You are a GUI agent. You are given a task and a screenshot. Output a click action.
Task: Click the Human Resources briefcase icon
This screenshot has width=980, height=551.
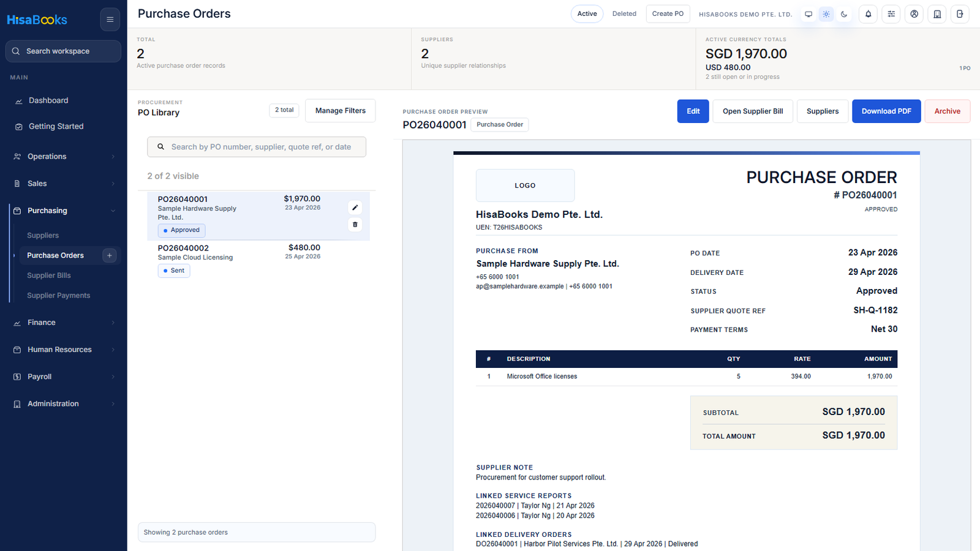point(17,350)
